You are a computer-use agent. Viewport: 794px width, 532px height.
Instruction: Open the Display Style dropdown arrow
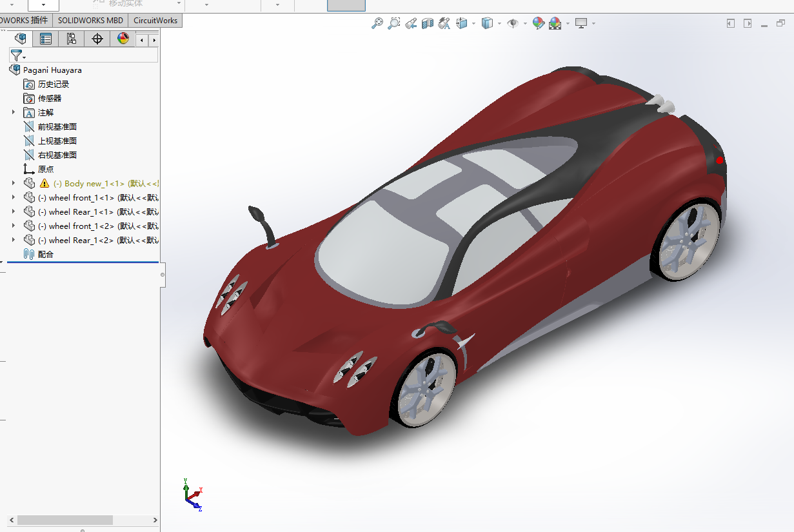[499, 23]
